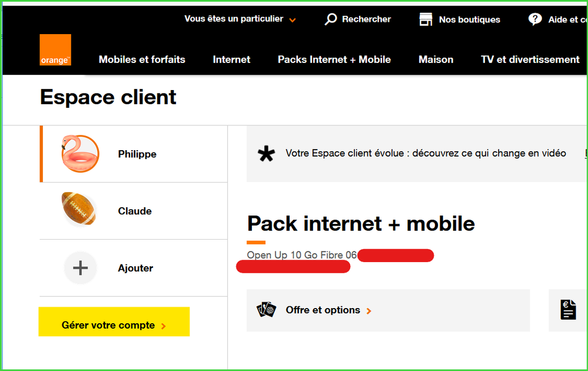Click the help question mark icon
This screenshot has height=371, width=588.
535,19
